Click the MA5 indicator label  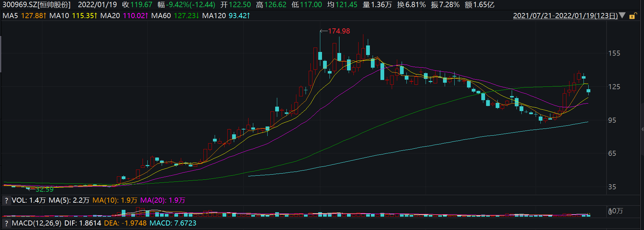click(10, 16)
